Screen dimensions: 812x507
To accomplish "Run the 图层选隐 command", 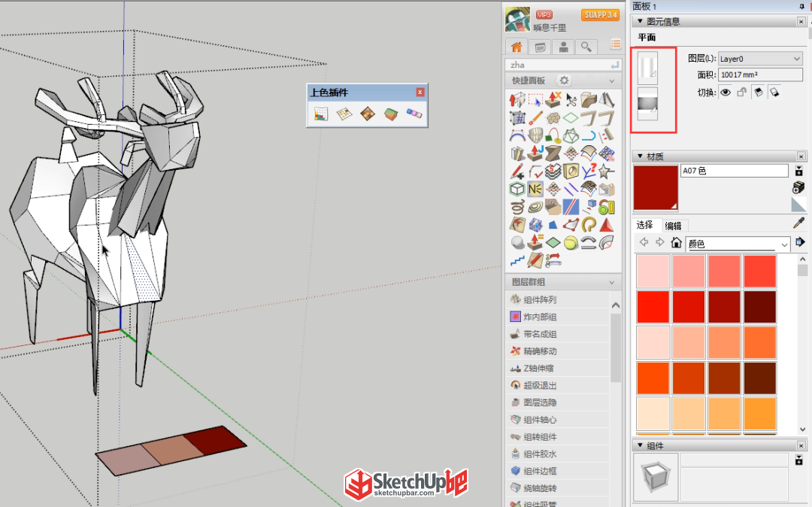I will click(x=557, y=402).
